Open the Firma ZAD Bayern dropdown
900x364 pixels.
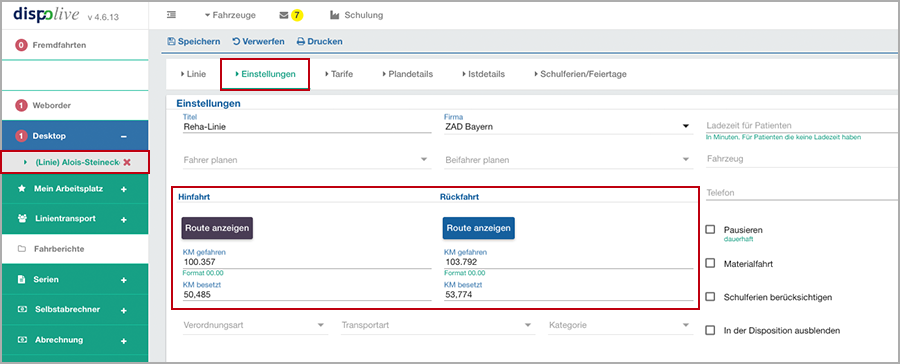[567, 126]
